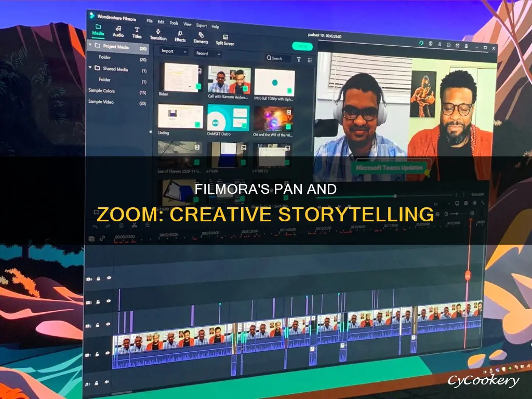The image size is (532, 399).
Task: Click the video track 2 icon
Action: (x=88, y=326)
